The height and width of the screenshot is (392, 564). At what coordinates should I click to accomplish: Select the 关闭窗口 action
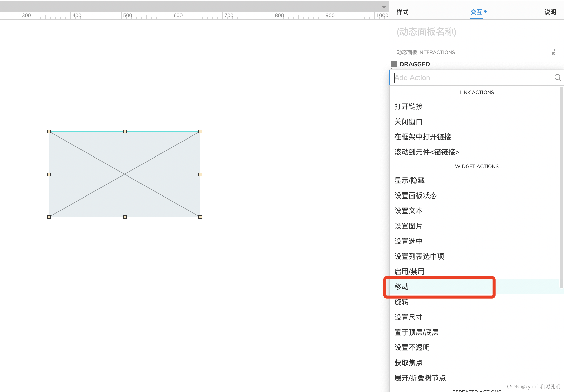[x=475, y=122]
